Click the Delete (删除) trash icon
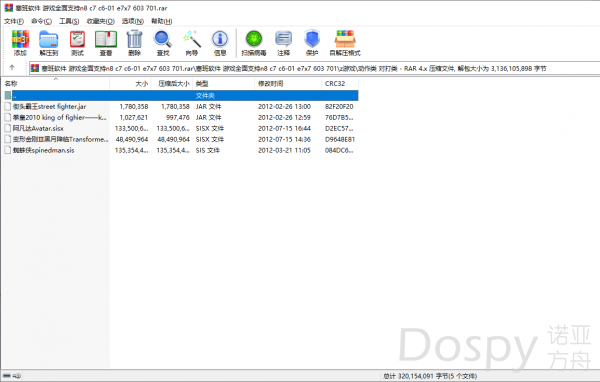Screen dimensions: 600x382 134,43
